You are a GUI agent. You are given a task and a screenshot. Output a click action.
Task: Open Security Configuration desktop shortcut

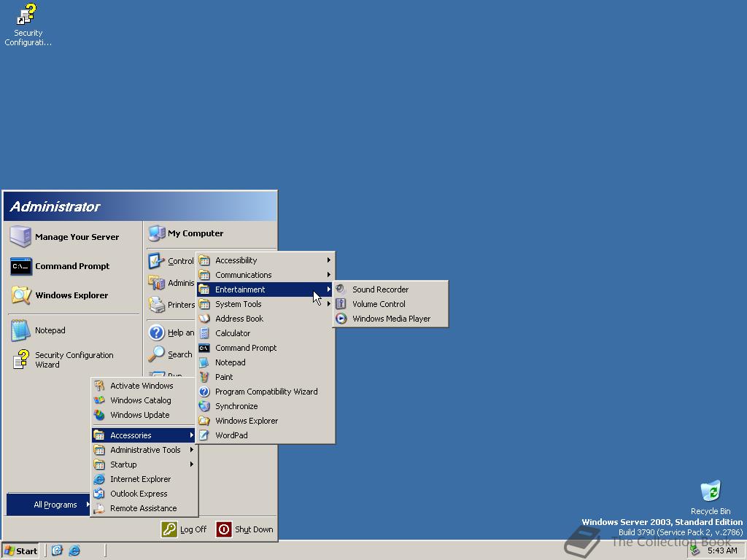[x=28, y=25]
